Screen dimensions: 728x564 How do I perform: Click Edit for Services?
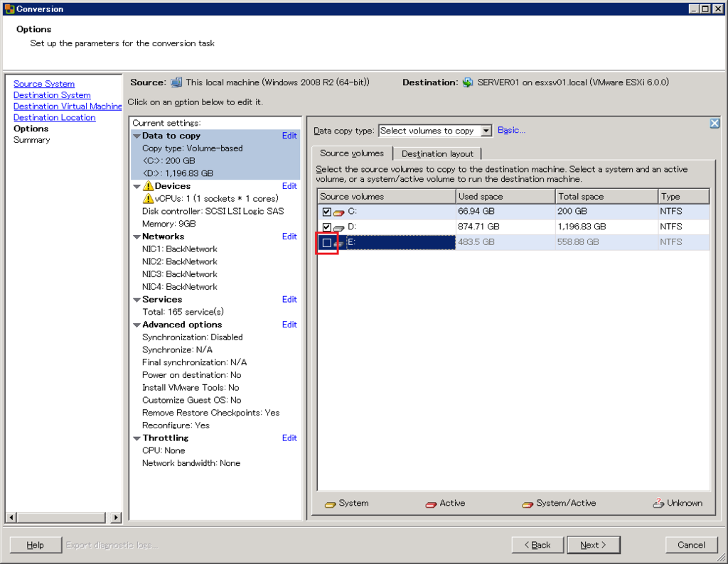tap(289, 300)
